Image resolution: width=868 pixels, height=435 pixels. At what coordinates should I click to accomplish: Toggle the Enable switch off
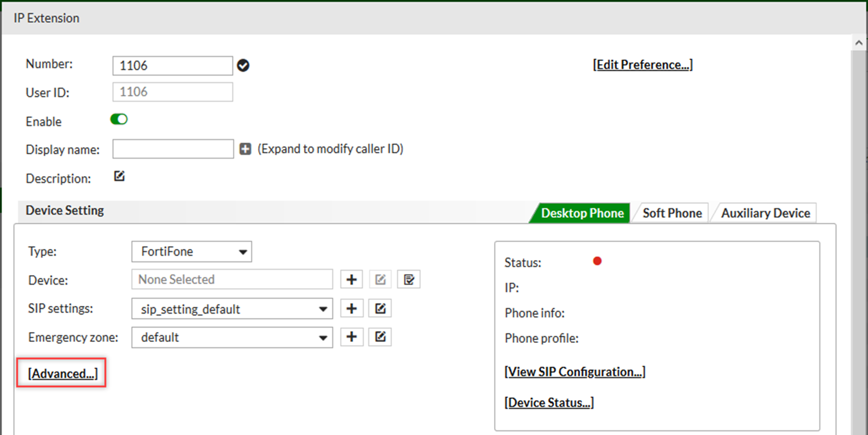click(x=119, y=120)
